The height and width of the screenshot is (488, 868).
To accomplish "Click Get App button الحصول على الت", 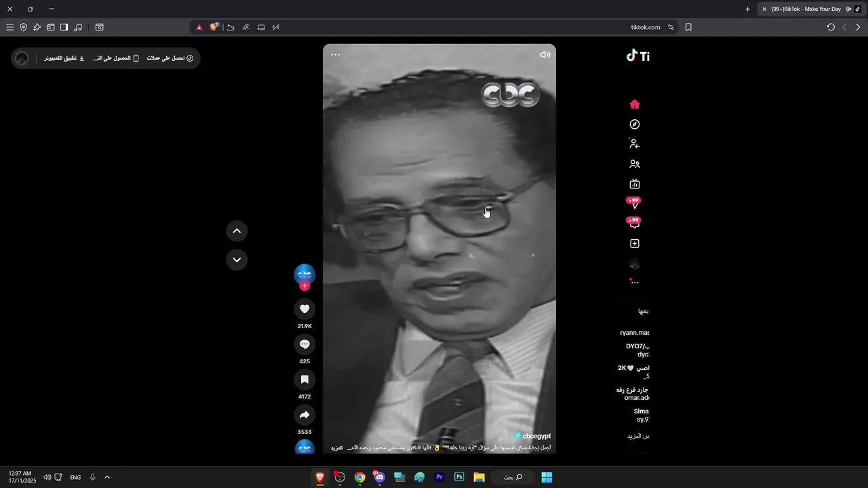I will tap(116, 58).
